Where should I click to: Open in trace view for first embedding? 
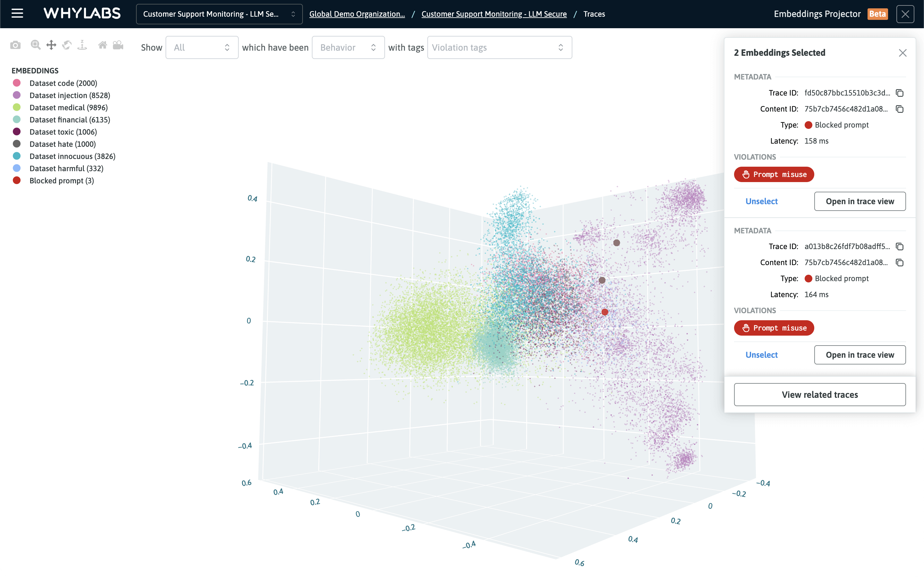tap(860, 201)
